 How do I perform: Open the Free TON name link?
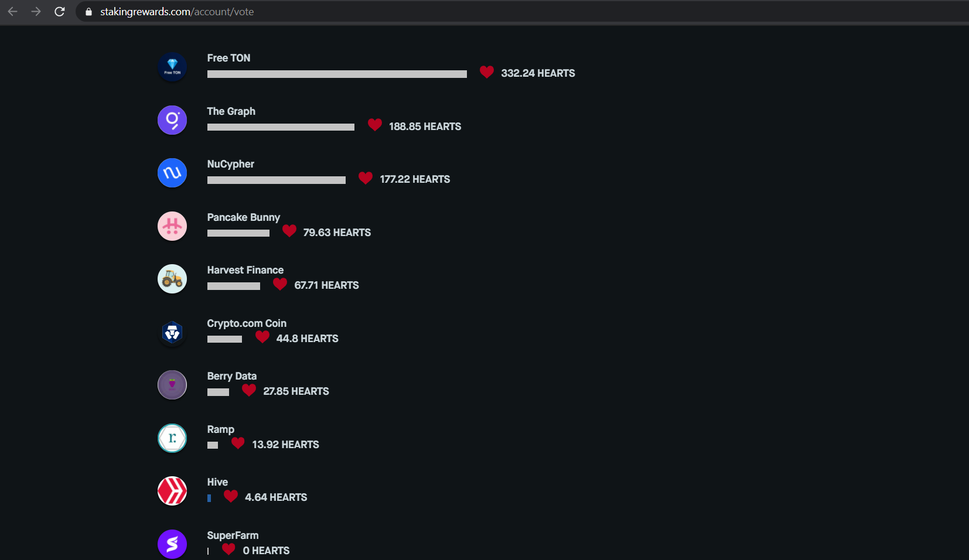tap(228, 58)
